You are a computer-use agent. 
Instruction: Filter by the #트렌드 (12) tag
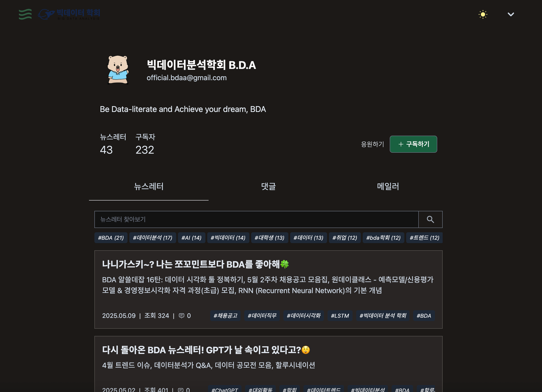coord(424,238)
